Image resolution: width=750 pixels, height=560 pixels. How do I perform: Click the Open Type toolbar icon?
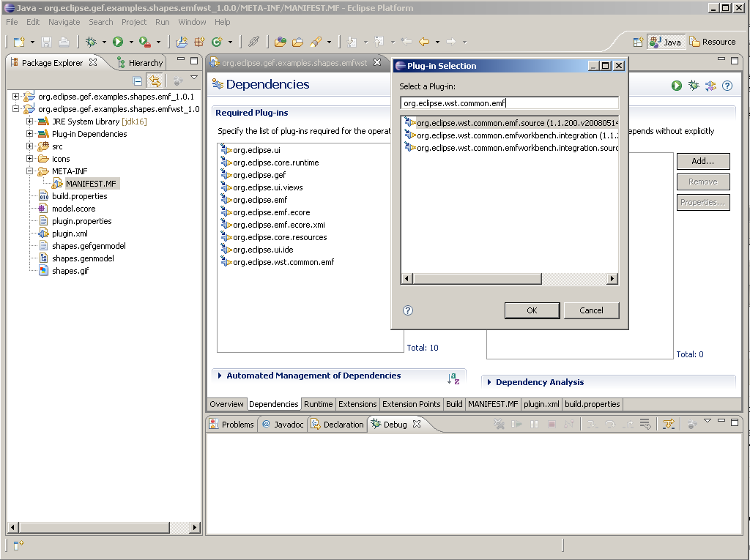pyautogui.click(x=280, y=42)
